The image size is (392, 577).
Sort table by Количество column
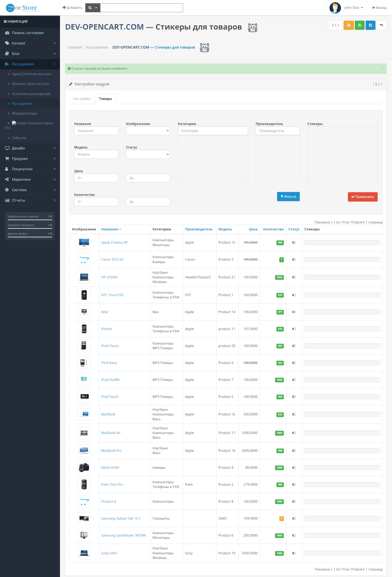pyautogui.click(x=273, y=229)
